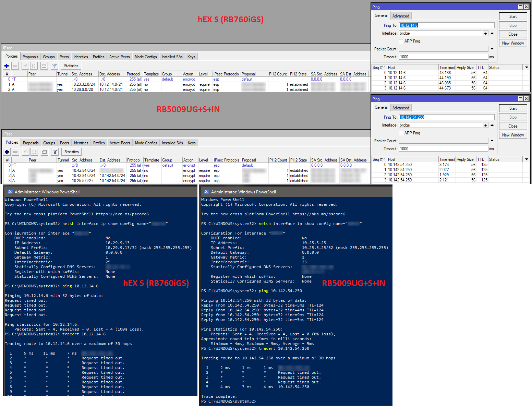The image size is (532, 406).
Task: Switch to the Proposals tab in the upper IPsec window
Action: [30, 57]
